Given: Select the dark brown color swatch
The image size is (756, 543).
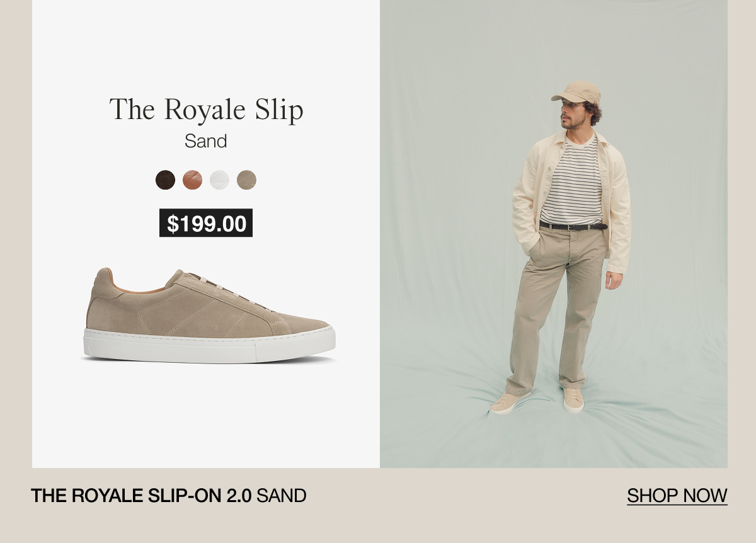Looking at the screenshot, I should click(165, 180).
